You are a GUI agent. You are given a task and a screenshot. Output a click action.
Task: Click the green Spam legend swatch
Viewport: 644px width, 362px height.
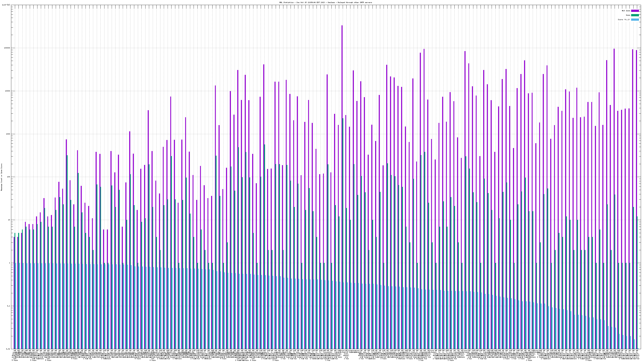(x=635, y=15)
